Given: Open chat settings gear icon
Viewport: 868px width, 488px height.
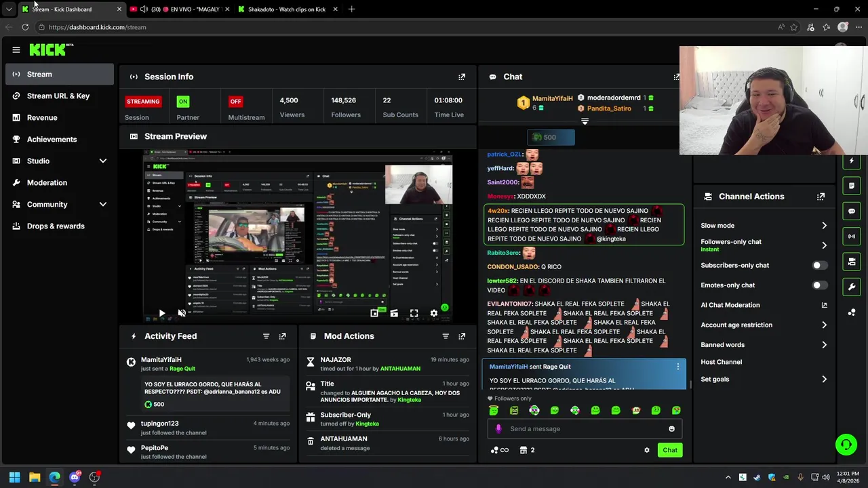Looking at the screenshot, I should point(646,450).
